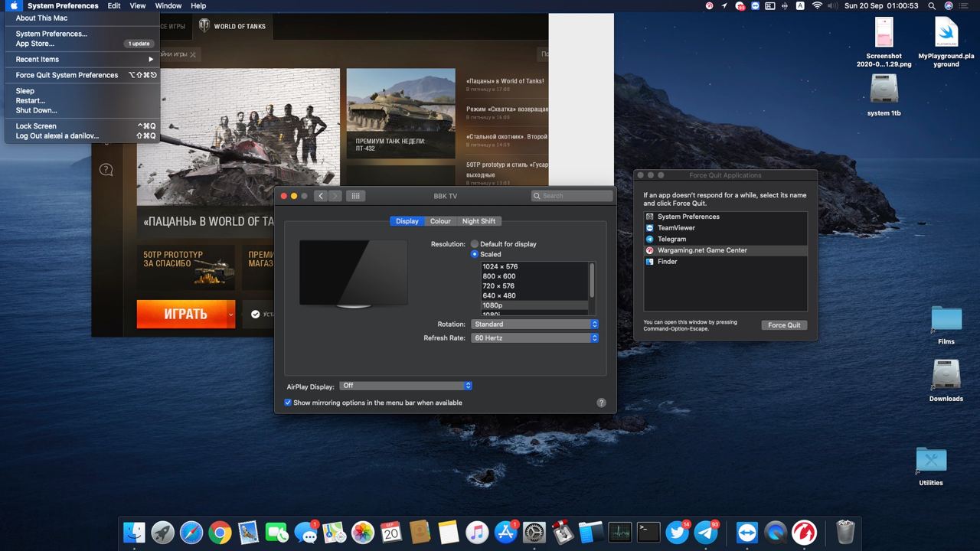
Task: Open the Mail stamp icon in Dock
Action: click(248, 532)
